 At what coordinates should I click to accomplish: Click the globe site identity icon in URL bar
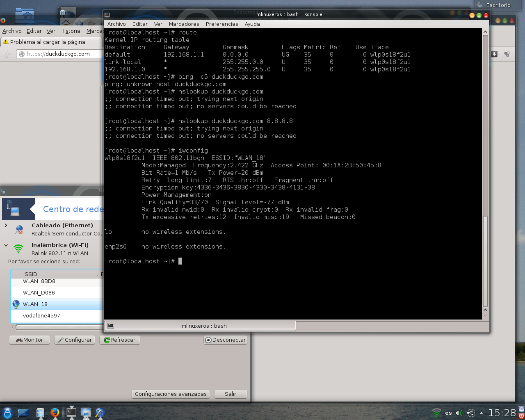point(22,54)
